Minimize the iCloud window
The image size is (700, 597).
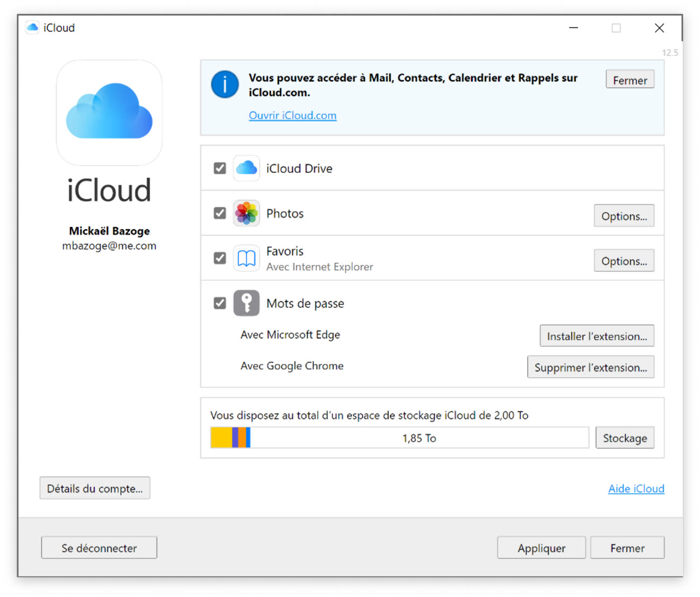pos(573,28)
